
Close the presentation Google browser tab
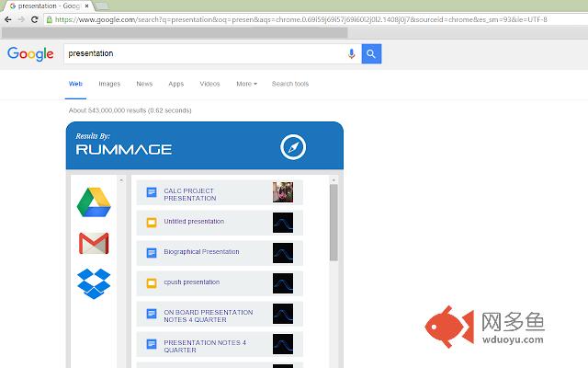point(86,6)
